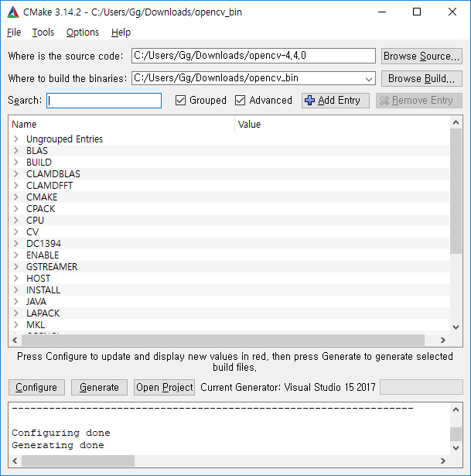Click the entry list horizontal scrollbar thumb
The height and width of the screenshot is (476, 471).
tap(223, 340)
